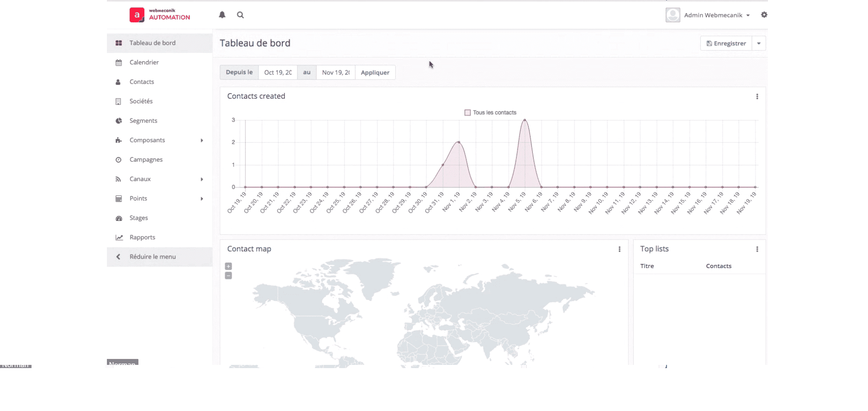Click the search magnifier icon
868x411 pixels.
point(240,15)
